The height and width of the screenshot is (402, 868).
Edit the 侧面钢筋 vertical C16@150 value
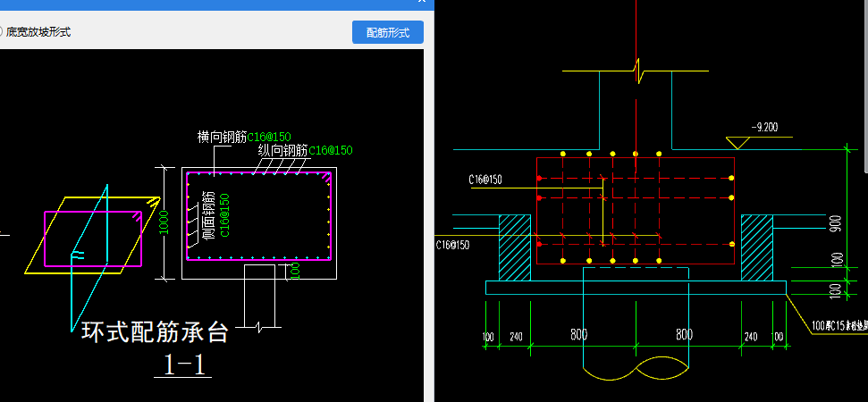pos(224,214)
